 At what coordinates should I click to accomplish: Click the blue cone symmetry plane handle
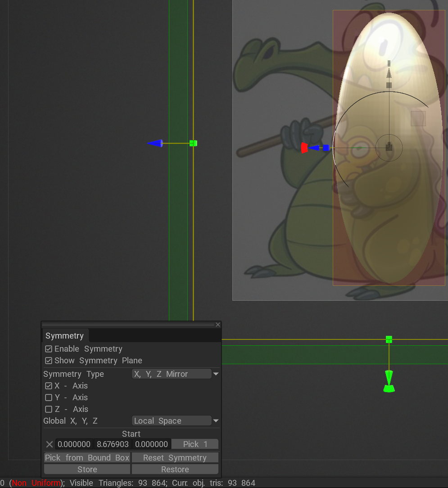point(155,143)
